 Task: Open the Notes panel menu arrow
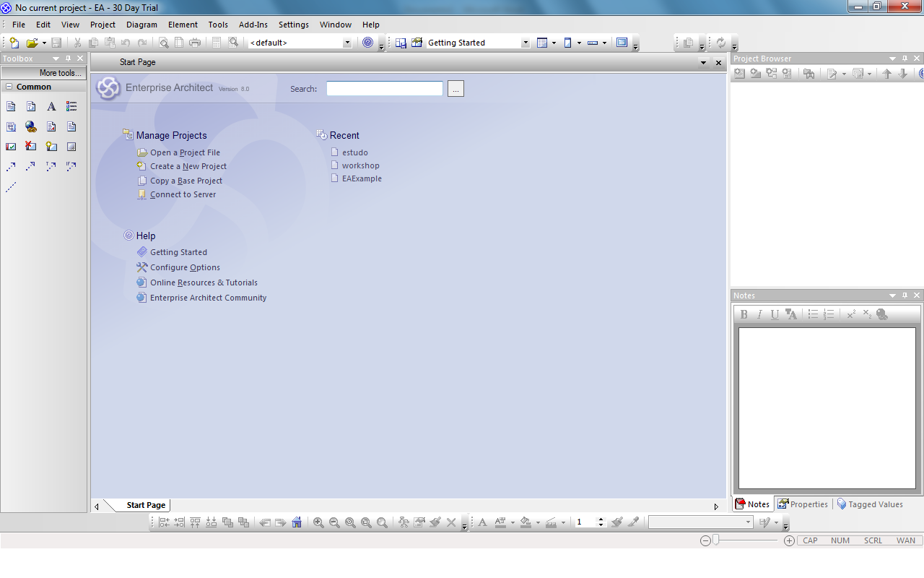tap(892, 296)
